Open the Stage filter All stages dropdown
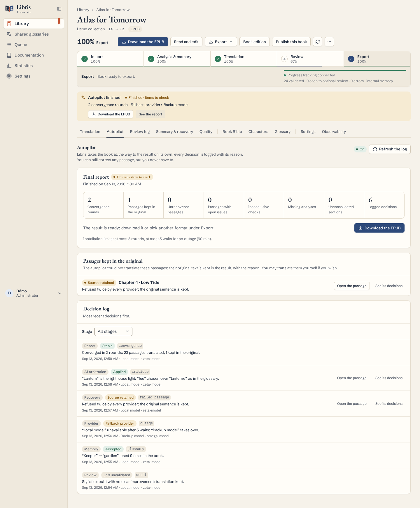The image size is (420, 508). (113, 331)
